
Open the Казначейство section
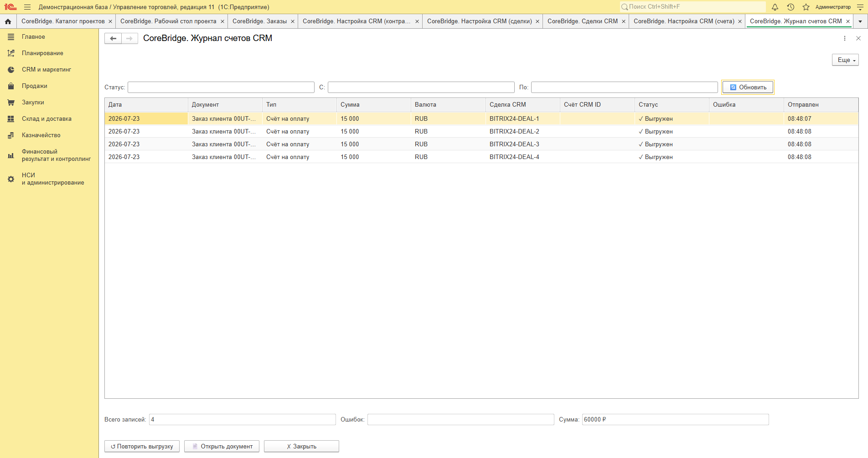49,135
